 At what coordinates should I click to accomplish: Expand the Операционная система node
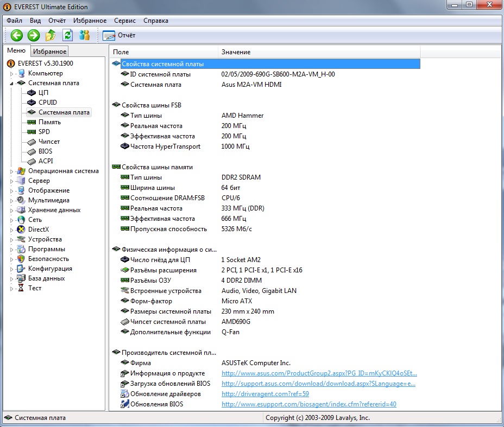click(11, 171)
